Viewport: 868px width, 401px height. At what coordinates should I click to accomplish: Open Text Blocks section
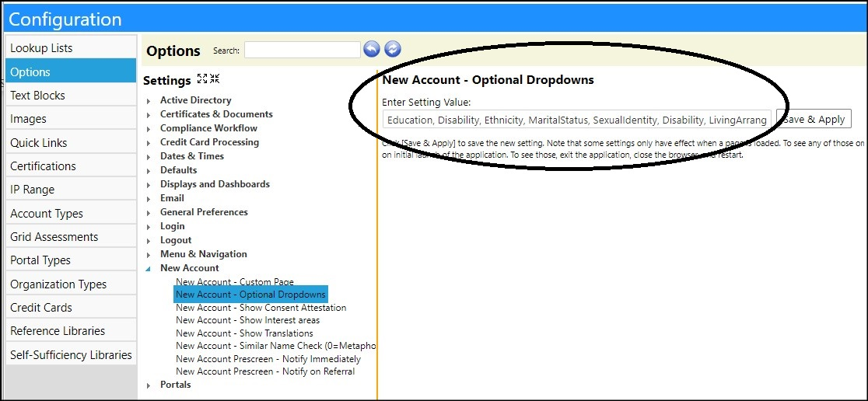[x=71, y=95]
